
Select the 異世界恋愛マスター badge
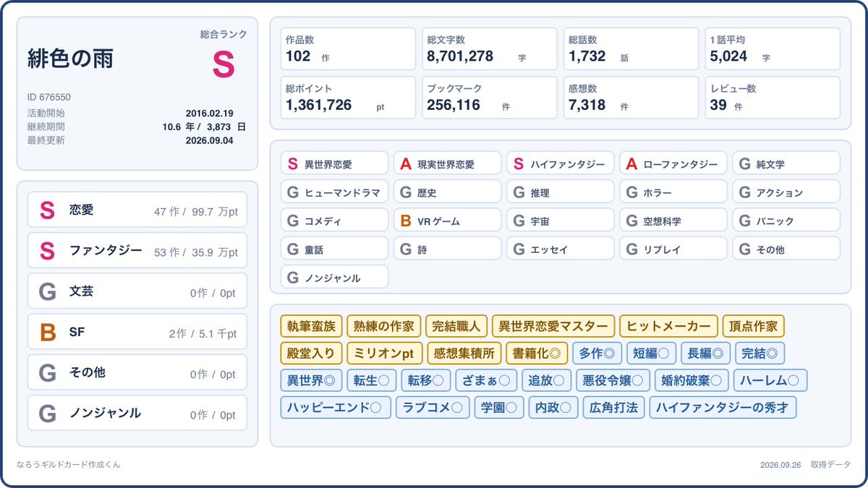point(553,326)
